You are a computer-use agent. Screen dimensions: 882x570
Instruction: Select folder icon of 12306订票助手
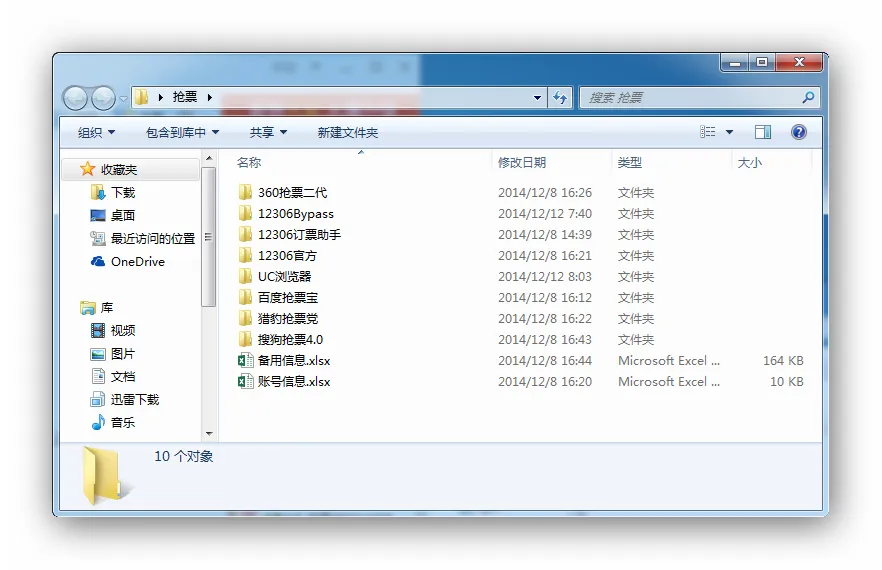pyautogui.click(x=245, y=234)
